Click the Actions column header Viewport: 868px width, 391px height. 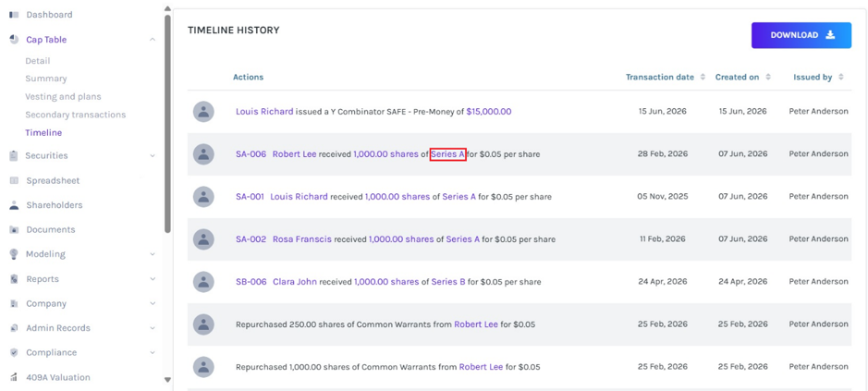(248, 77)
